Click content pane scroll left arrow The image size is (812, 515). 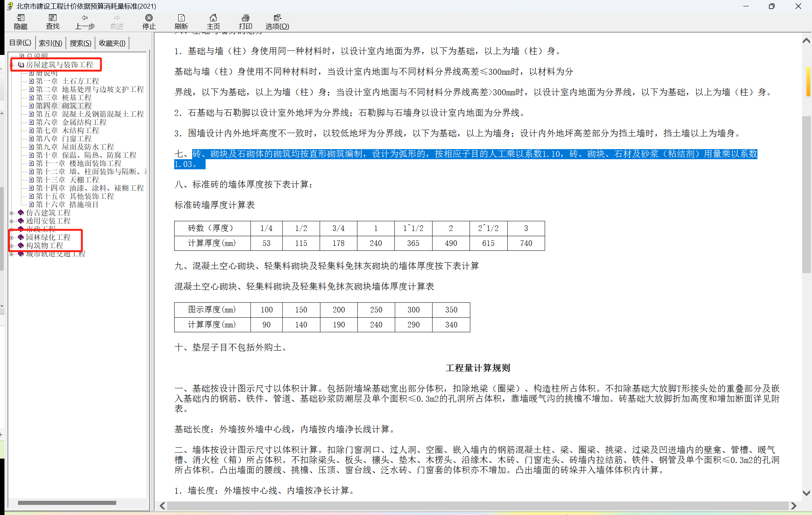163,506
